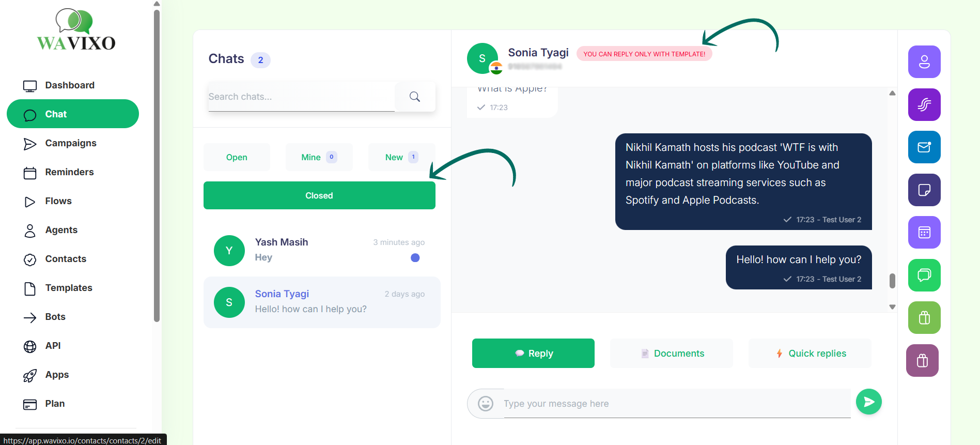
Task: Click the green chat bubbles icon button
Action: pyautogui.click(x=924, y=275)
